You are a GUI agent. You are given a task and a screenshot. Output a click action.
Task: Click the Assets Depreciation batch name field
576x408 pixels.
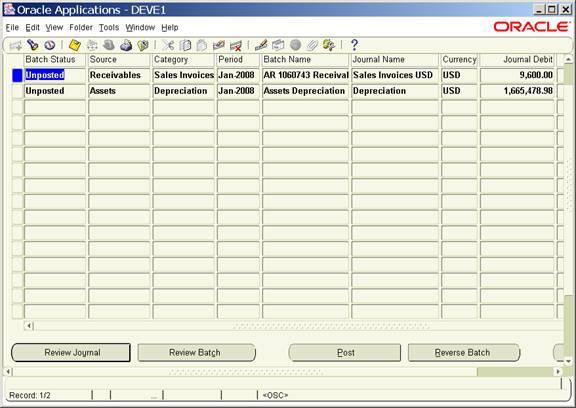coord(305,91)
